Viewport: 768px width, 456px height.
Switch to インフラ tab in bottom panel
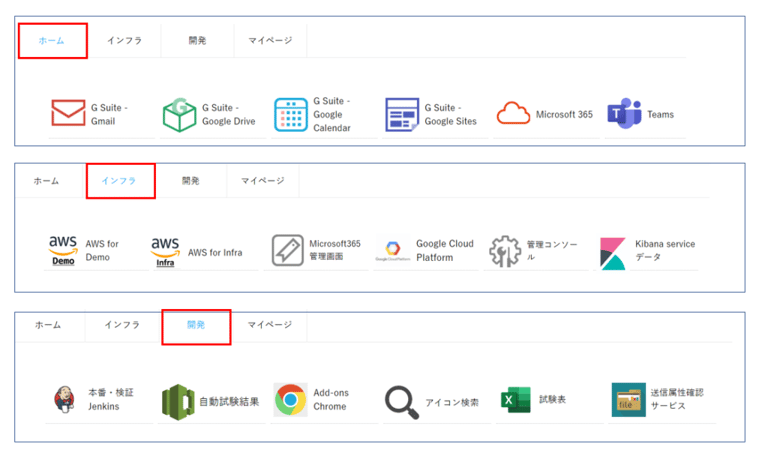(122, 325)
